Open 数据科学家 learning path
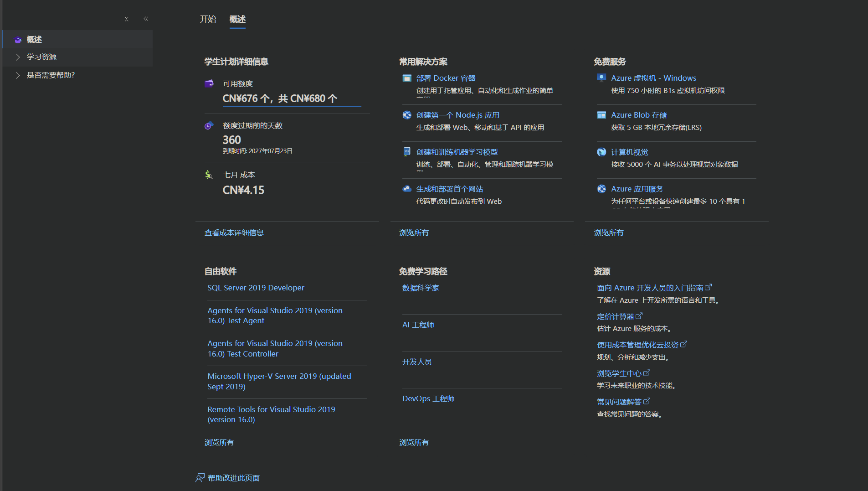The image size is (868, 491). tap(421, 288)
